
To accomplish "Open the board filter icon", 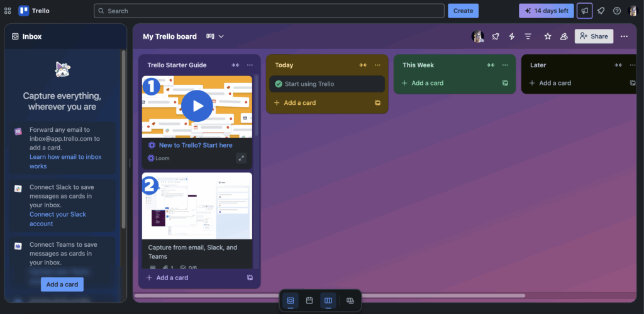I will coord(528,36).
